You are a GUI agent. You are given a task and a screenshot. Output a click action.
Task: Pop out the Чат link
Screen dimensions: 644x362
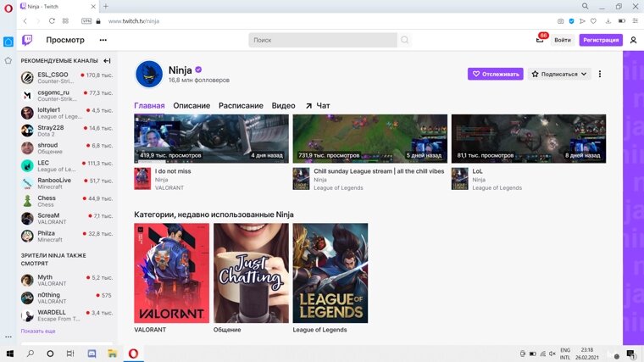[318, 106]
